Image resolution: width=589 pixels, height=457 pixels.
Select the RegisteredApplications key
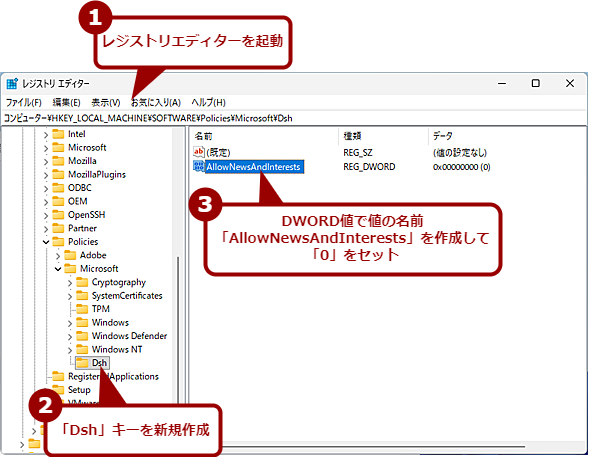tap(113, 377)
